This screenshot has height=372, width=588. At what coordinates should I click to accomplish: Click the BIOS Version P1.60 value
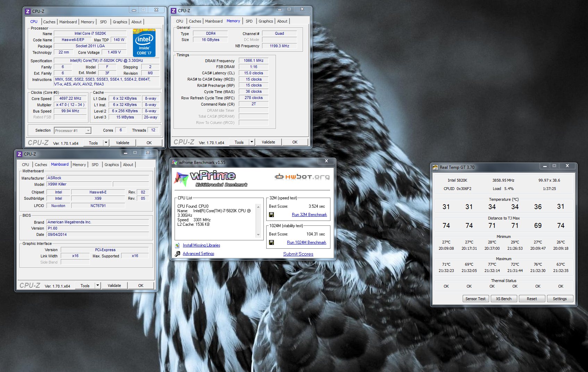(x=98, y=228)
